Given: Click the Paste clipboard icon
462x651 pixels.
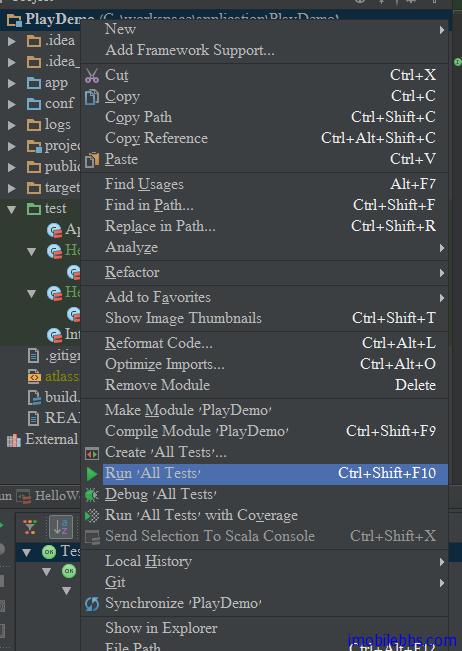Looking at the screenshot, I should pos(92,160).
